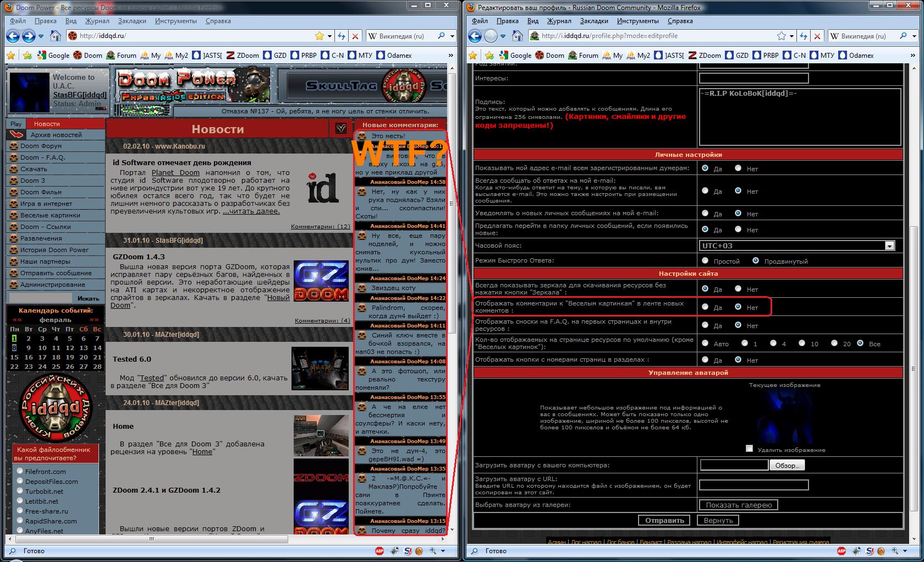The height and width of the screenshot is (562, 924).
Task: Click the Home icon in left Firefox window
Action: (x=56, y=36)
